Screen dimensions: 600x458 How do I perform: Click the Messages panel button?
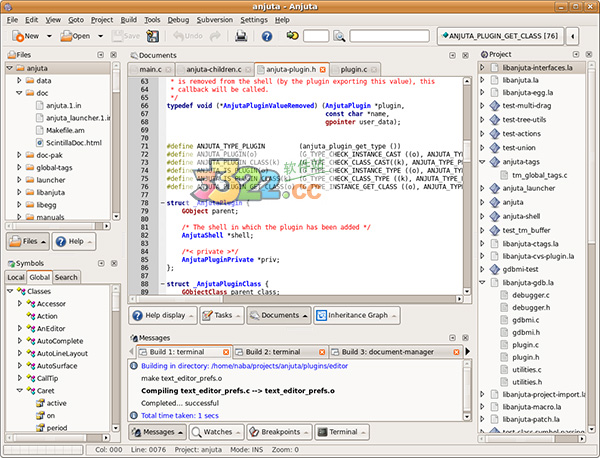[x=157, y=432]
